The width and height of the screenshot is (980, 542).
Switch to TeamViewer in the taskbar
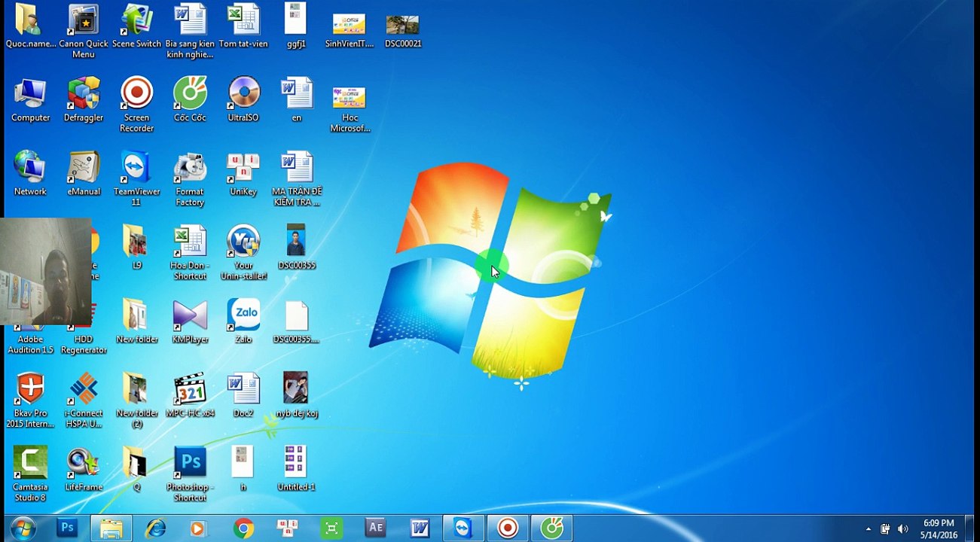[x=463, y=528]
